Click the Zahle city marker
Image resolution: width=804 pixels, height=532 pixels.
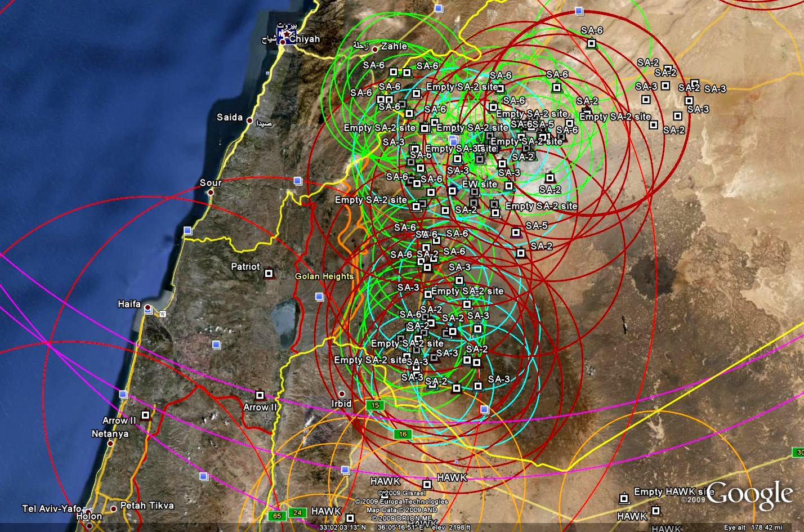[374, 50]
